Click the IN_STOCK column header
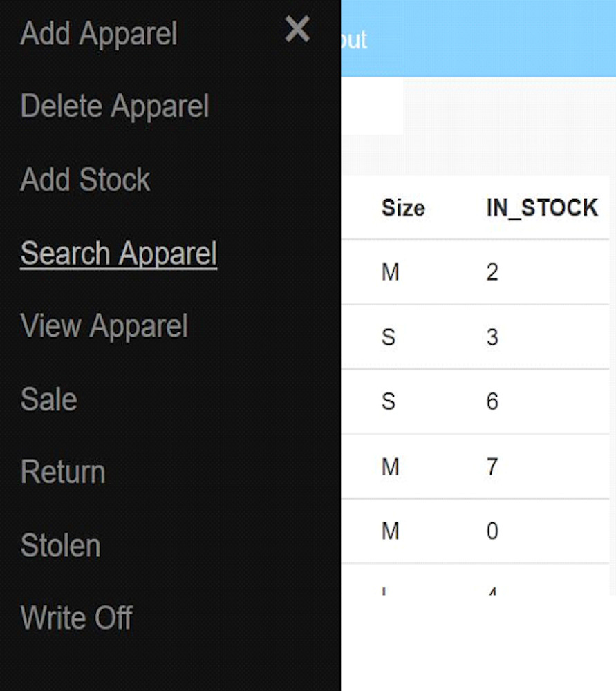 (x=542, y=207)
